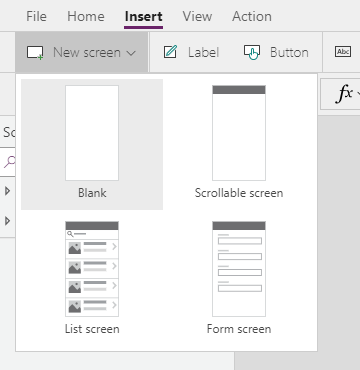Click the Abc text box icon
This screenshot has width=360, height=370.
click(343, 52)
